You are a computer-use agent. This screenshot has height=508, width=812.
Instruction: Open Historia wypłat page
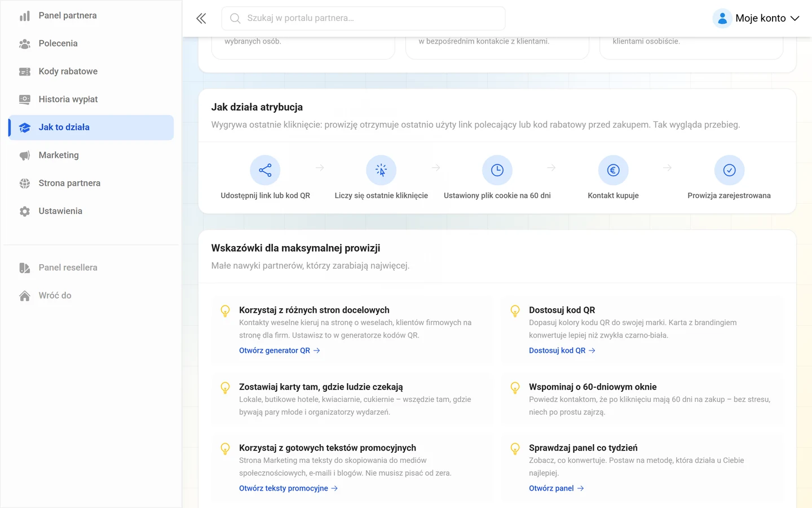tap(91, 99)
